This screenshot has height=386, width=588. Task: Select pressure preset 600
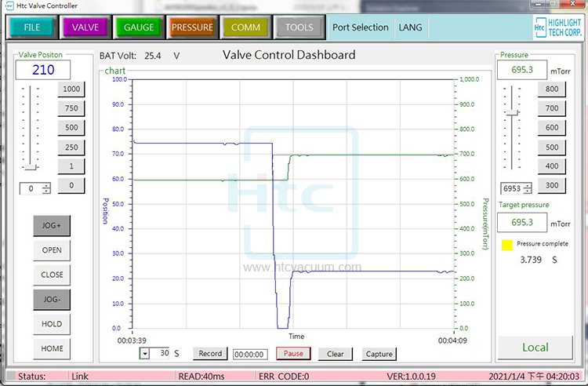552,128
